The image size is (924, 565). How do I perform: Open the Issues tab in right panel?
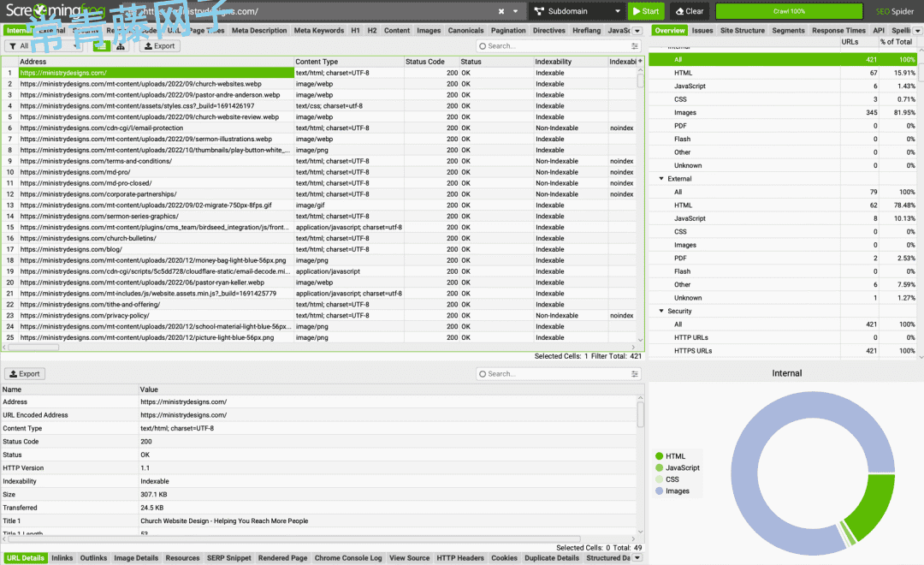(x=702, y=31)
